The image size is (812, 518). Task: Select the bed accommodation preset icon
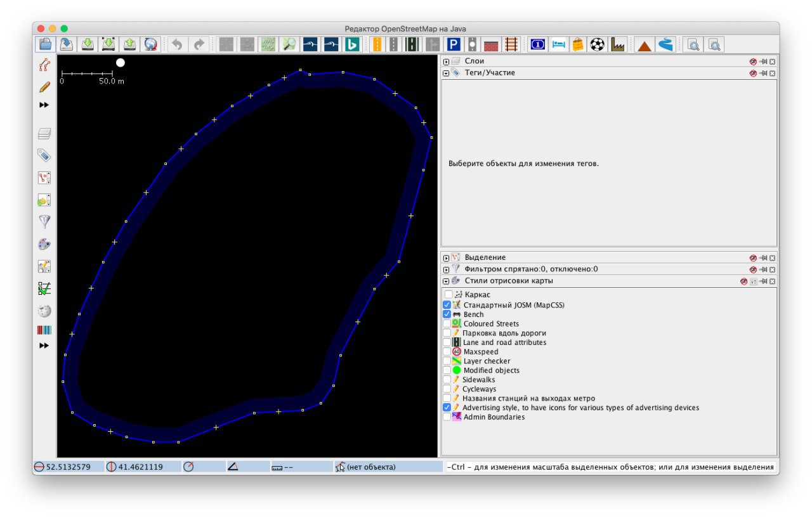click(558, 44)
